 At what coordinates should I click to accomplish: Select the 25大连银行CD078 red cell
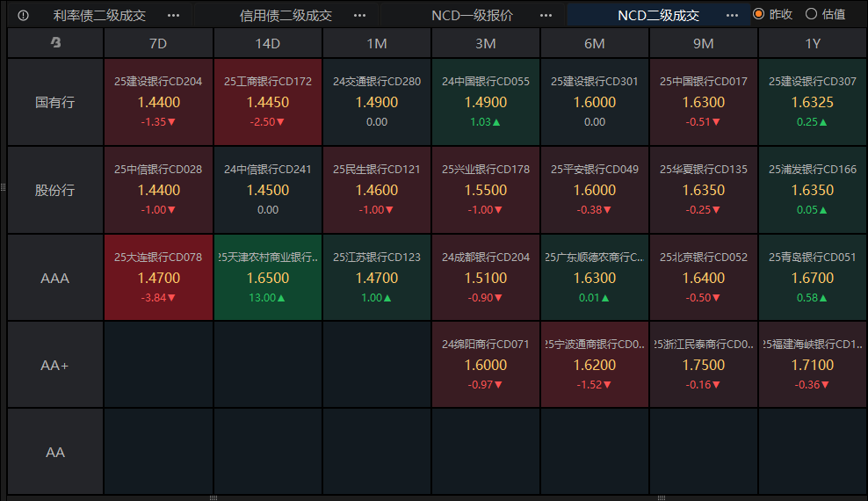[158, 278]
